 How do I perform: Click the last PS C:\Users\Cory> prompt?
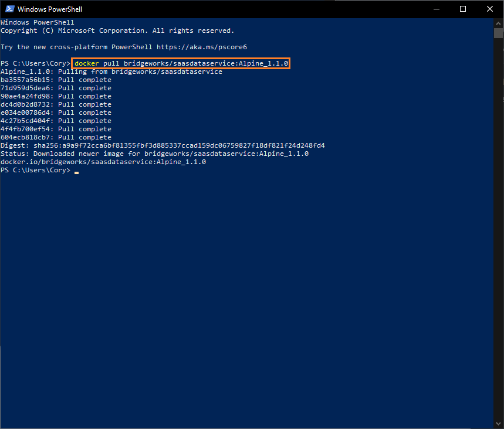tap(35, 170)
